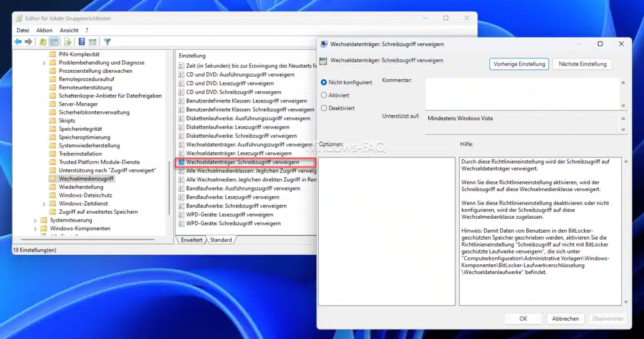Select 'Bandlaufwerke: Schreibzugriff verweigern' setting
This screenshot has width=644, height=339.
pos(236,206)
